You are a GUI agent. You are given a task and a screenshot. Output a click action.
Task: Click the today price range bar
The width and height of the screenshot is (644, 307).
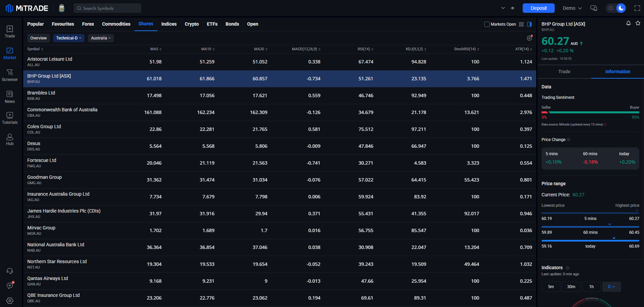click(590, 241)
